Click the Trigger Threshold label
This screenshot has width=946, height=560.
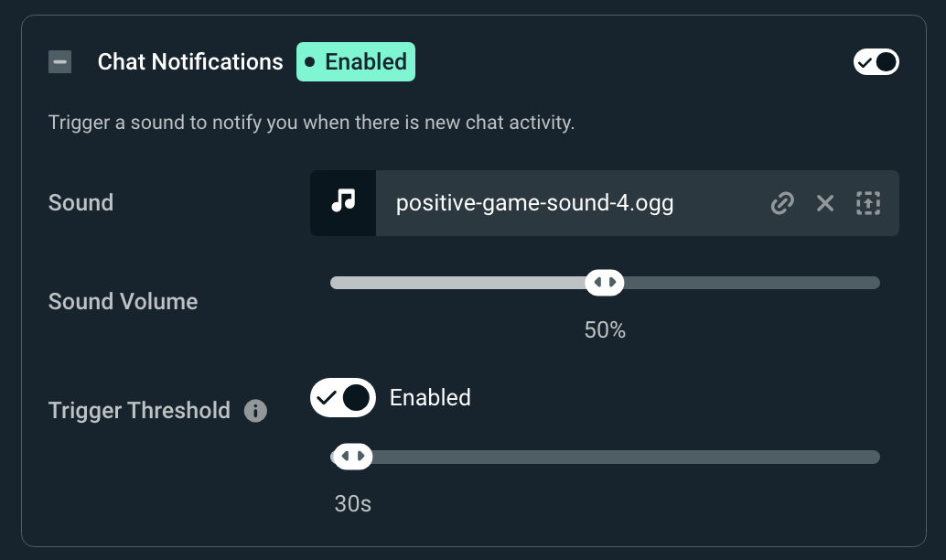coord(139,411)
